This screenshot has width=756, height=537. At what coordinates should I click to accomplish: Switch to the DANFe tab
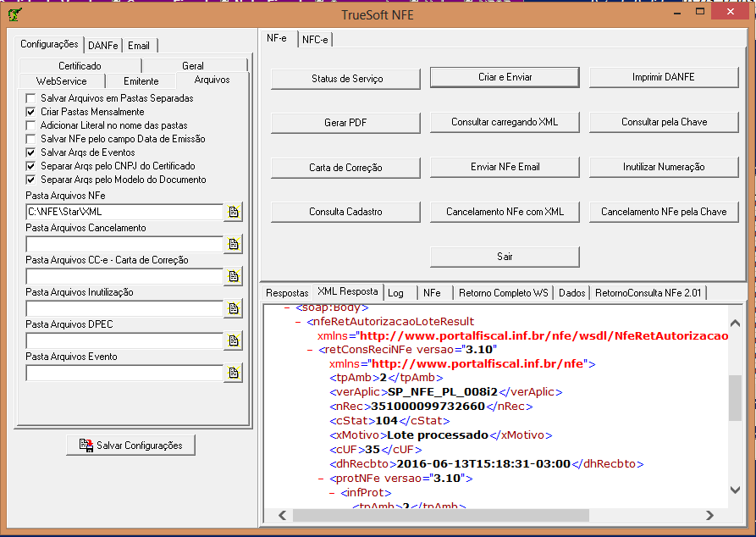pos(102,46)
